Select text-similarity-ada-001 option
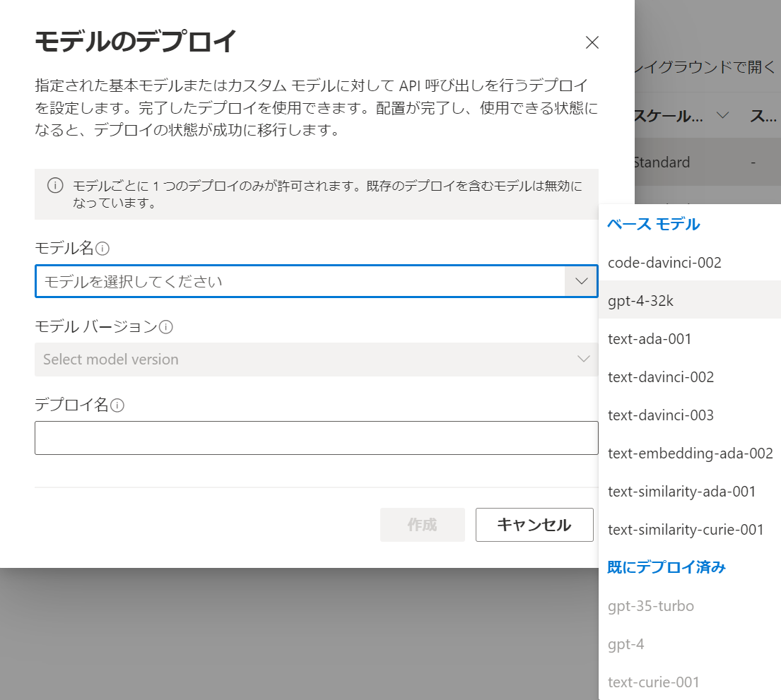781x700 pixels. click(x=689, y=492)
